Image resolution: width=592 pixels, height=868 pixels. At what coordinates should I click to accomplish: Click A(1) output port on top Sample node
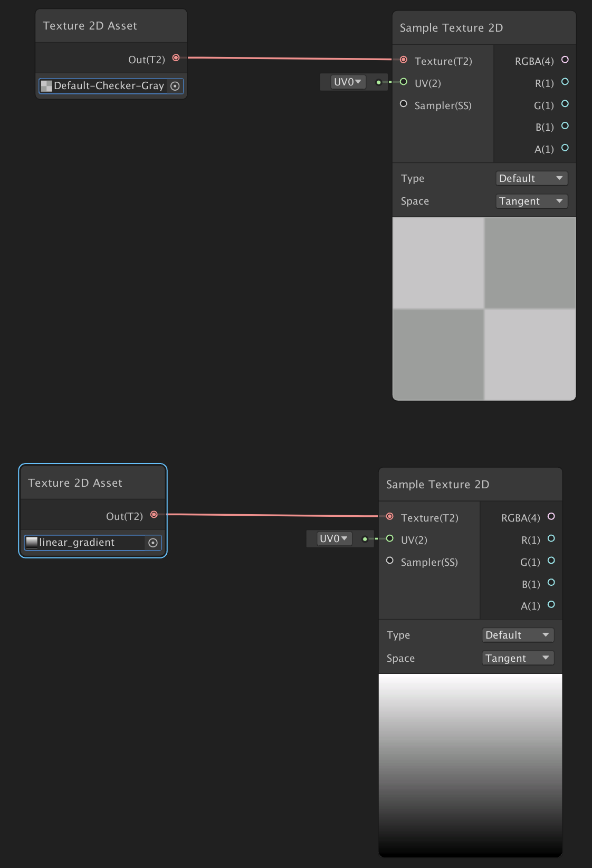565,148
